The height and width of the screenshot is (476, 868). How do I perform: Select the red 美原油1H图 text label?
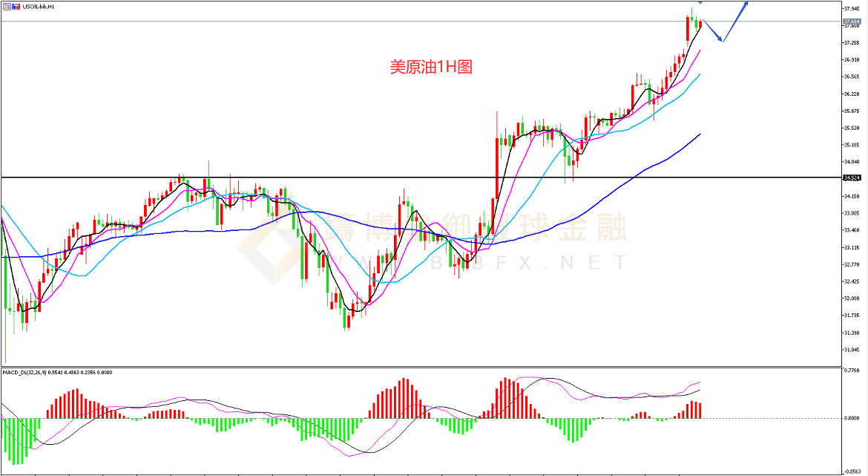point(431,67)
